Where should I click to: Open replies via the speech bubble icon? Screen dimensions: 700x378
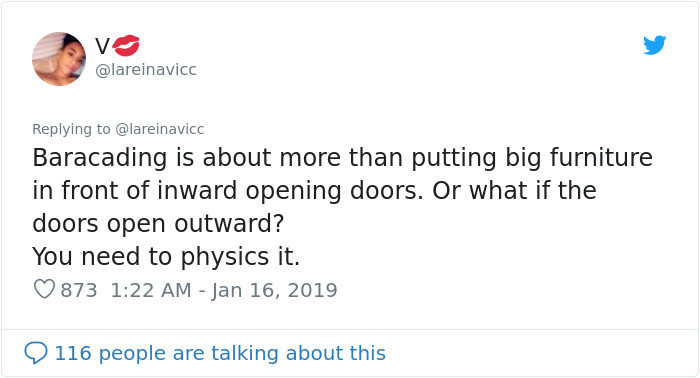pos(36,353)
